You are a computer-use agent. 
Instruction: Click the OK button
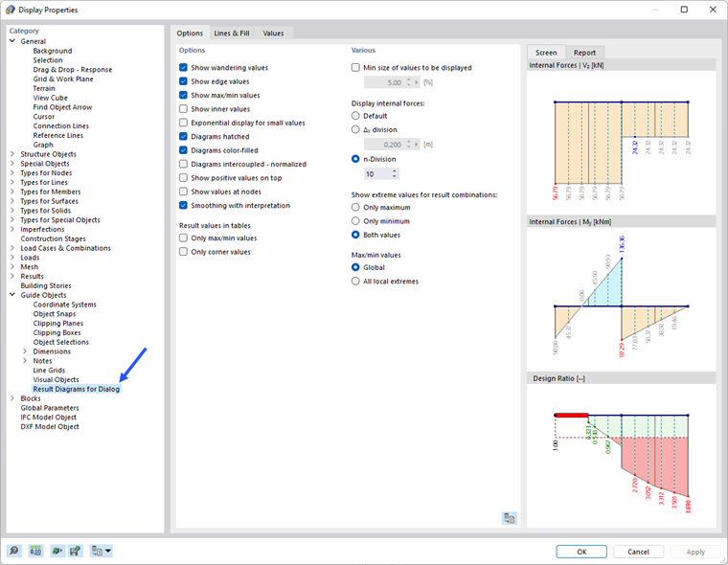pyautogui.click(x=581, y=552)
